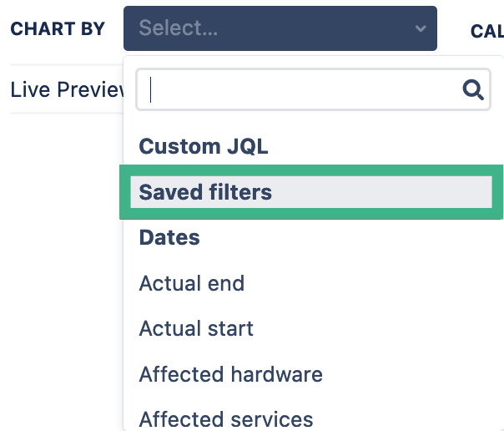Click blank area right of Custom JQL
This screenshot has height=431, width=504.
[384, 146]
